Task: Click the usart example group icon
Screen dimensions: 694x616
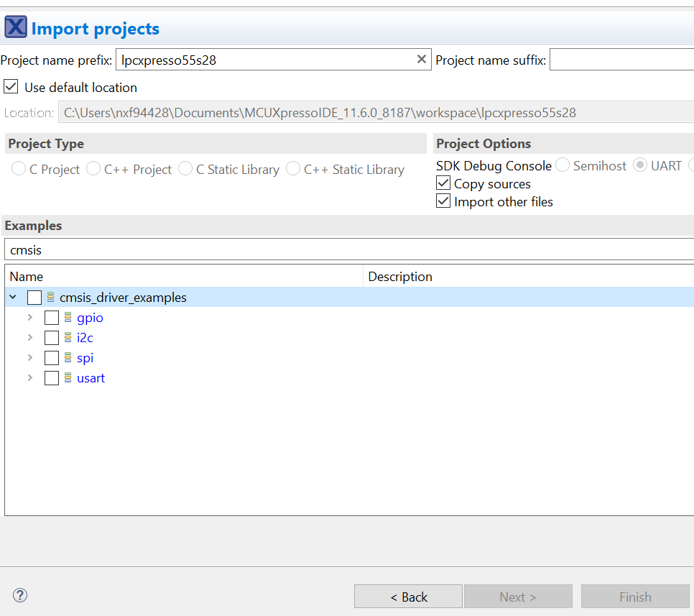Action: (x=68, y=377)
